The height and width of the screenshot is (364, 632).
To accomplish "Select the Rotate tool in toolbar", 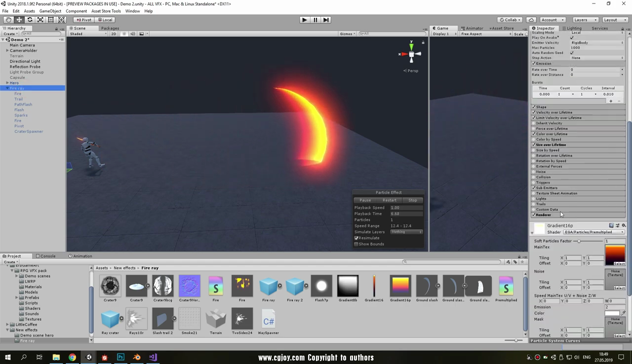I will [30, 20].
